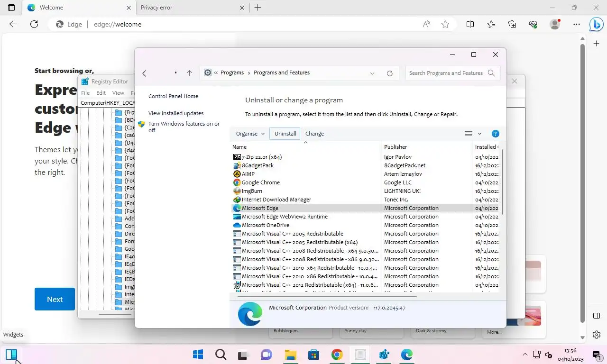Show hidden system tray icons
Image resolution: width=607 pixels, height=364 pixels.
click(525, 355)
